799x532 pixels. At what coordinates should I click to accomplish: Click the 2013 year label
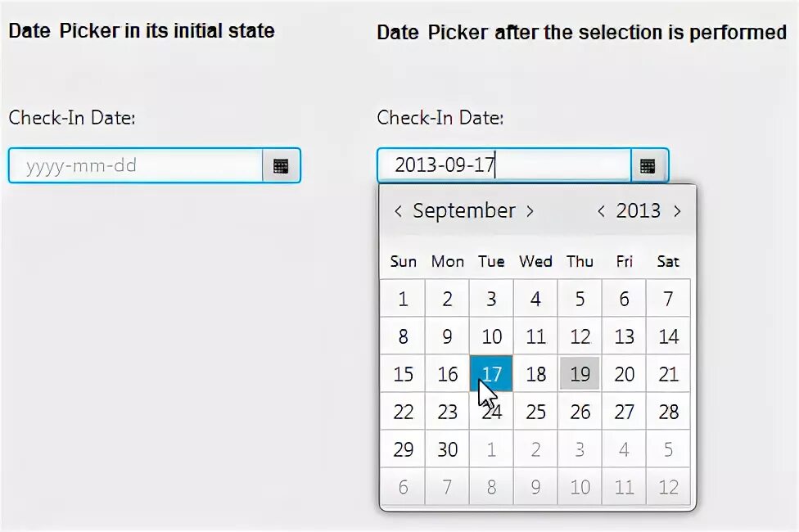[639, 211]
